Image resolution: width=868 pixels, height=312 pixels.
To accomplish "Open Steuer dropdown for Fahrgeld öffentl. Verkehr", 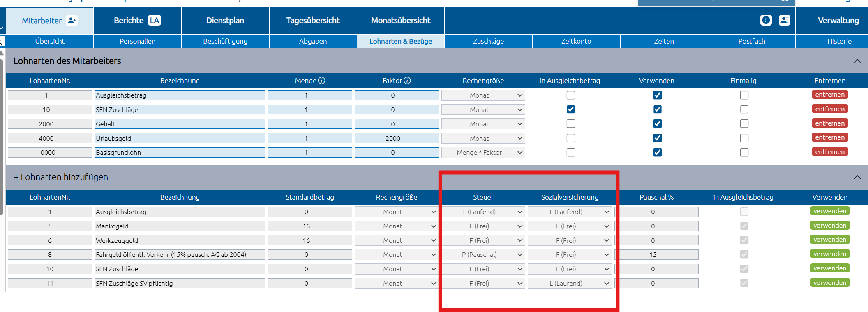I will pos(483,255).
